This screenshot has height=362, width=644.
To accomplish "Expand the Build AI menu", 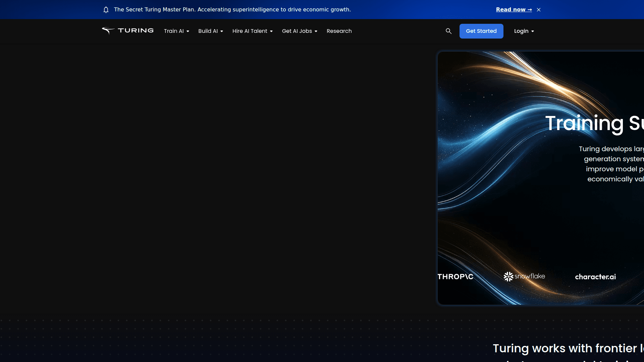I will point(211,31).
